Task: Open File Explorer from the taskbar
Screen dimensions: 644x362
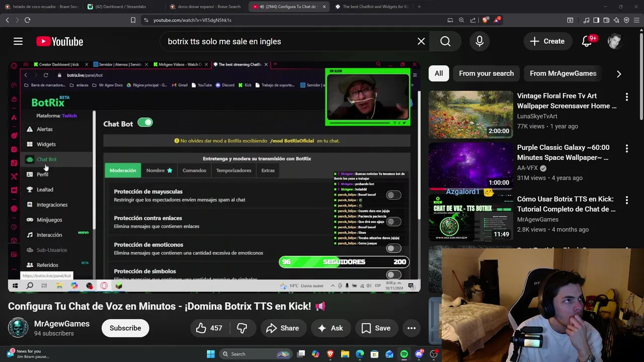Action: pyautogui.click(x=345, y=354)
